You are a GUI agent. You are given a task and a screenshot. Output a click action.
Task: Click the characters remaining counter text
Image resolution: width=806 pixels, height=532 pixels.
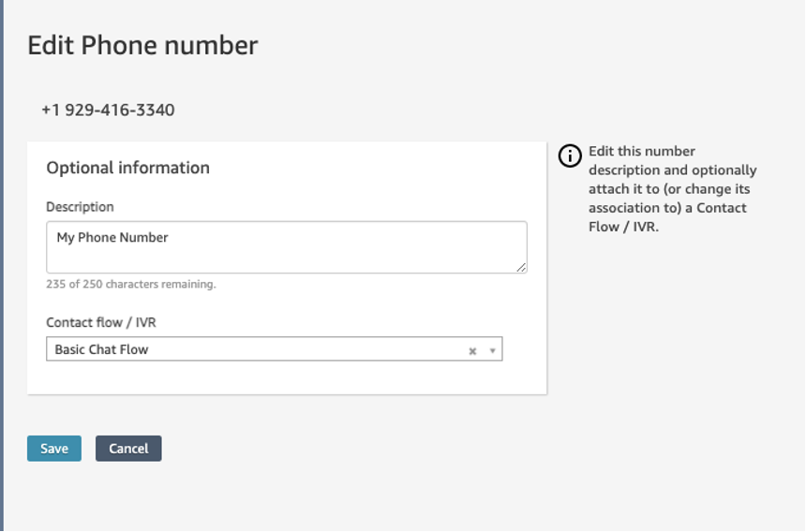[131, 284]
